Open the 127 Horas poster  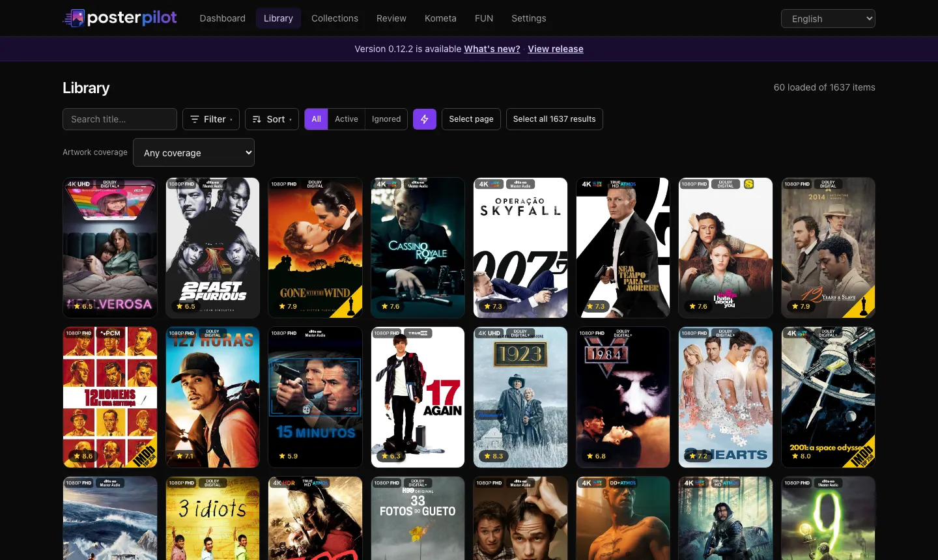212,397
